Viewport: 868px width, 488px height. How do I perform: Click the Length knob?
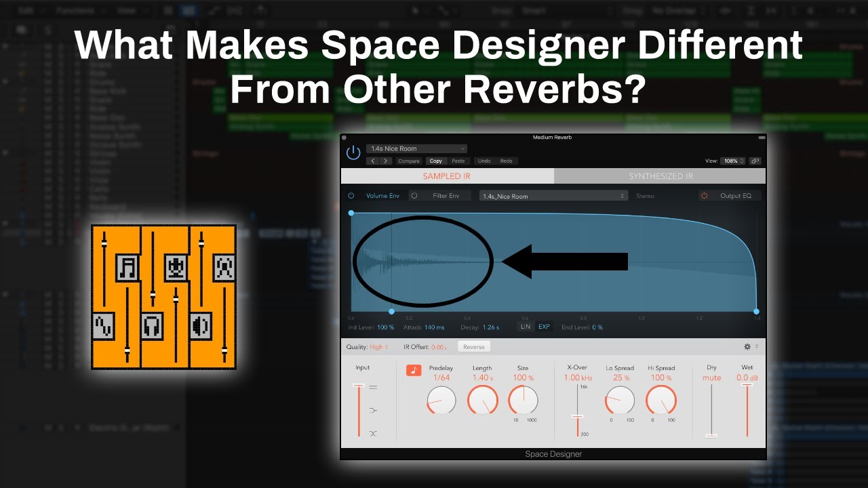click(483, 401)
